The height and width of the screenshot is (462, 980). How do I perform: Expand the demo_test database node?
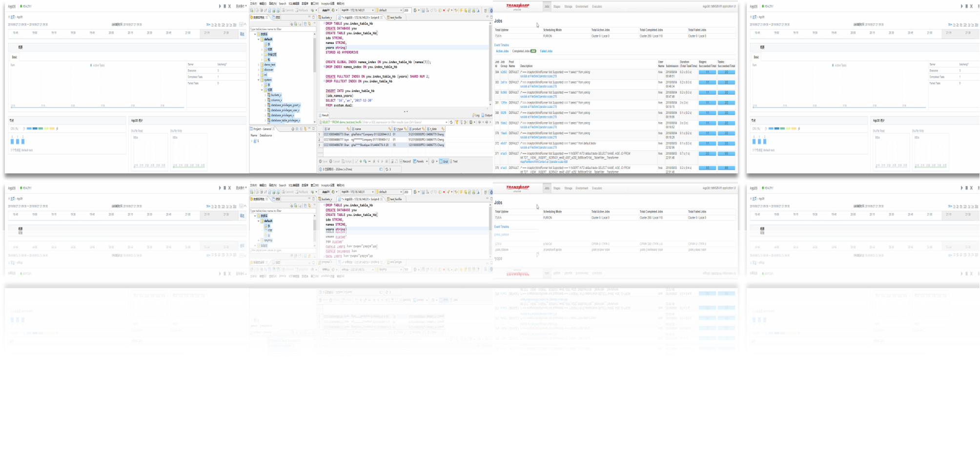pos(259,64)
